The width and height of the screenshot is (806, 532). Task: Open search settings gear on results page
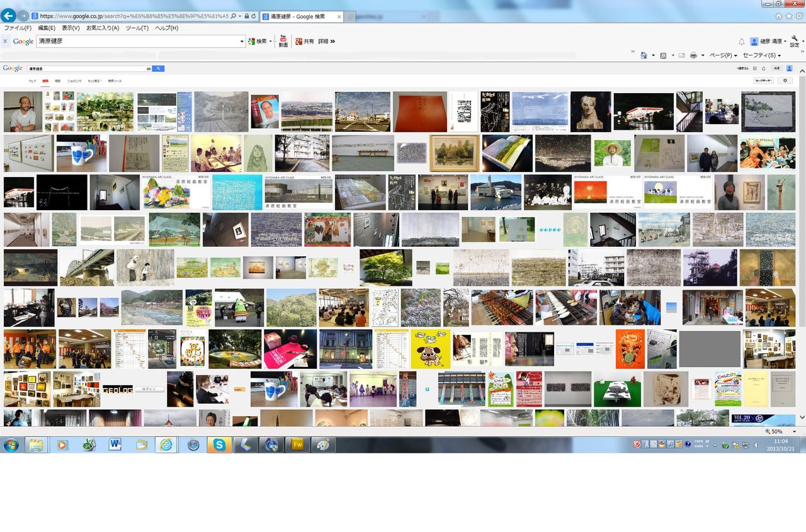(785, 81)
